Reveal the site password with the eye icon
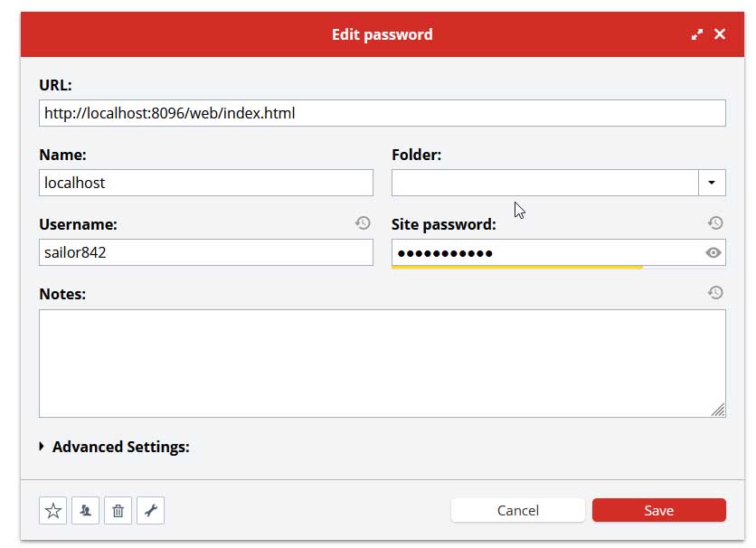Screen dimensions: 756x548 (x=713, y=253)
